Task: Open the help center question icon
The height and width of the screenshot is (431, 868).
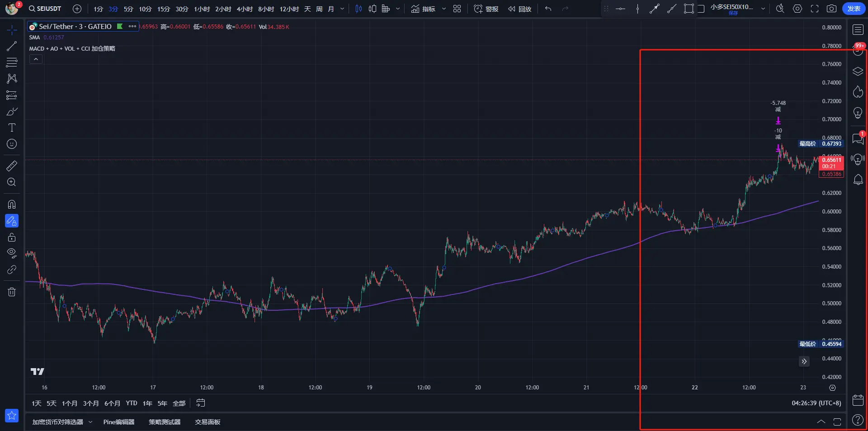Action: click(x=858, y=420)
